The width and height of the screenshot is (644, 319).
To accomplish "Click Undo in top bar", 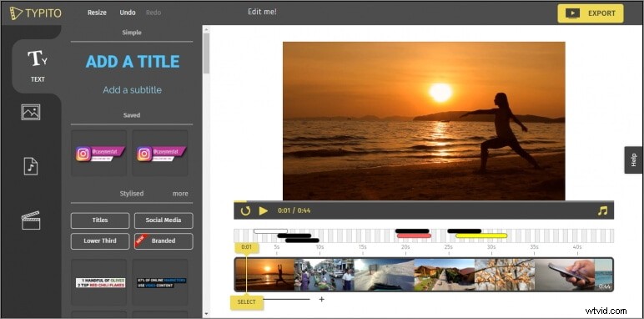I will [128, 13].
